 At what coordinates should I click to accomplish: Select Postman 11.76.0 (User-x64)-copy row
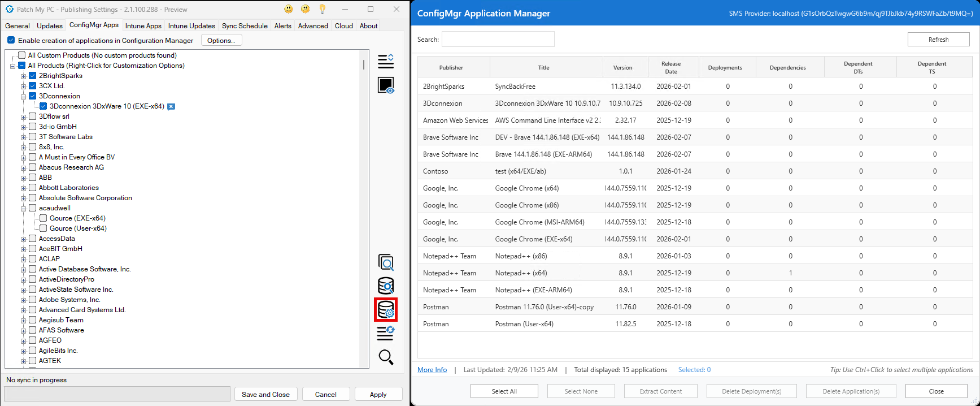(695, 307)
